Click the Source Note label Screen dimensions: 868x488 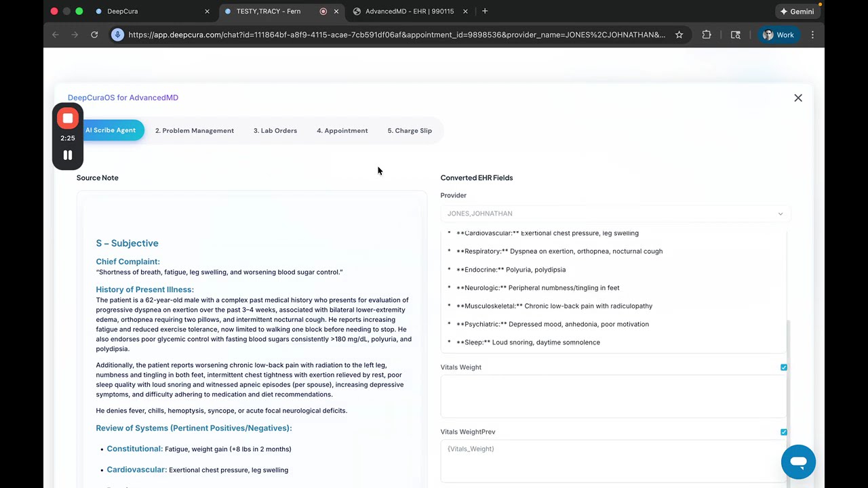pyautogui.click(x=98, y=178)
